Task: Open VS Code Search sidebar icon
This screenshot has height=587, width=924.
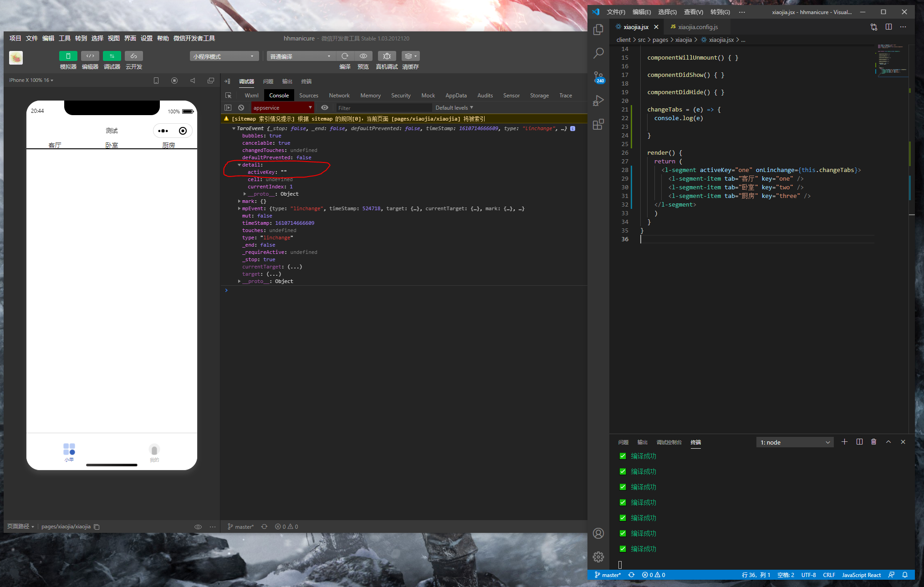Action: point(598,53)
